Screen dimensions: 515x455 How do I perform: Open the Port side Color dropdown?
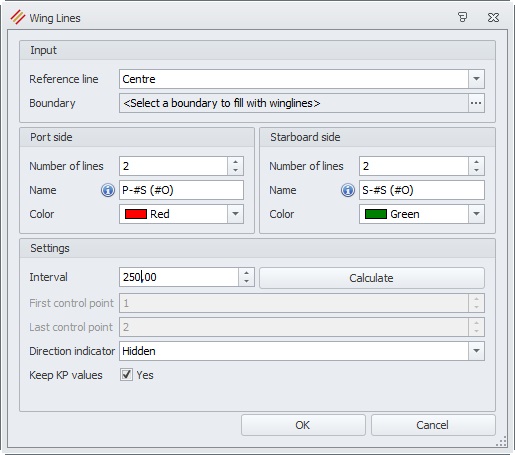click(x=235, y=214)
